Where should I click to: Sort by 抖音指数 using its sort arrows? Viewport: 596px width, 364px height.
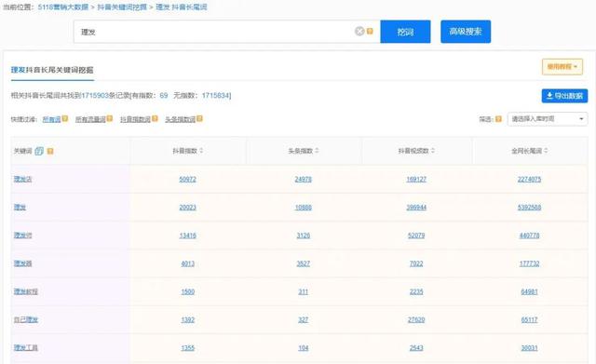click(201, 151)
